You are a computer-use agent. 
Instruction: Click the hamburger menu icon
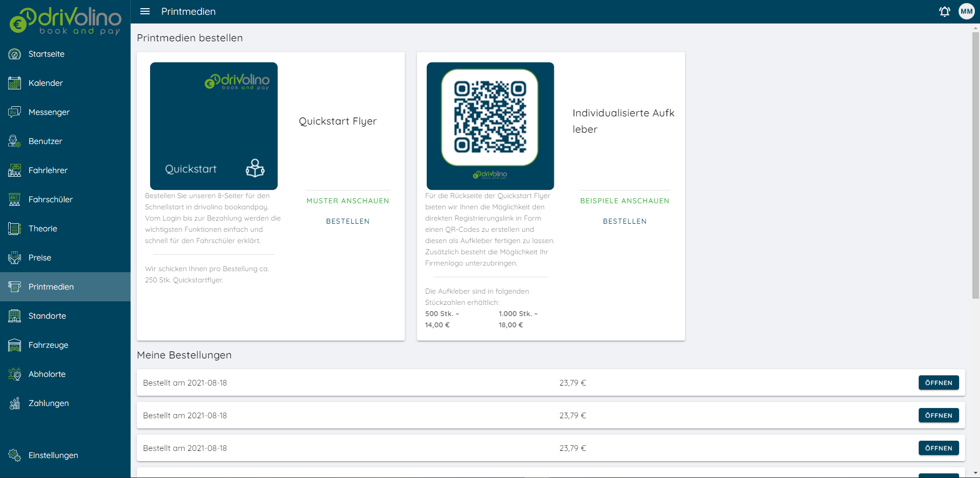click(145, 11)
